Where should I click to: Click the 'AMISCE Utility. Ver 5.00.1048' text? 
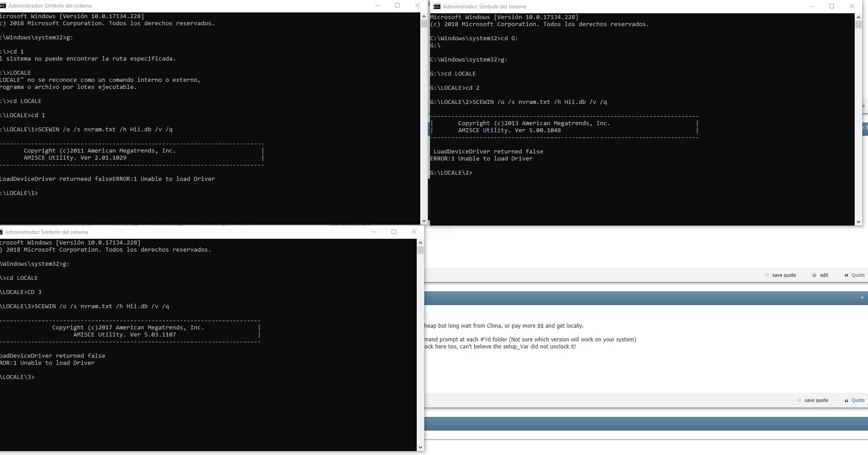[510, 130]
